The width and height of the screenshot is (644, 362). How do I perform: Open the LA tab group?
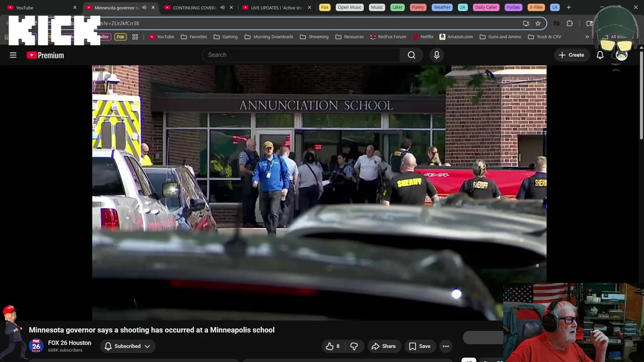[554, 7]
